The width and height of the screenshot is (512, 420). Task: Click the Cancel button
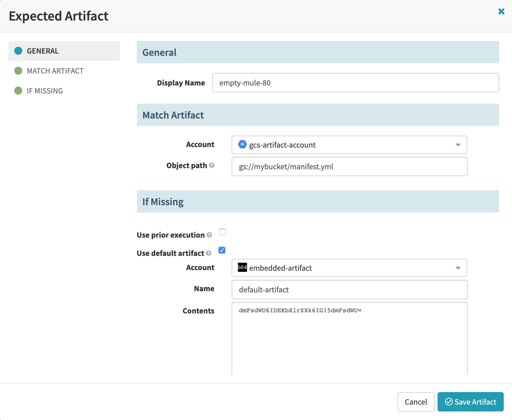click(x=416, y=402)
